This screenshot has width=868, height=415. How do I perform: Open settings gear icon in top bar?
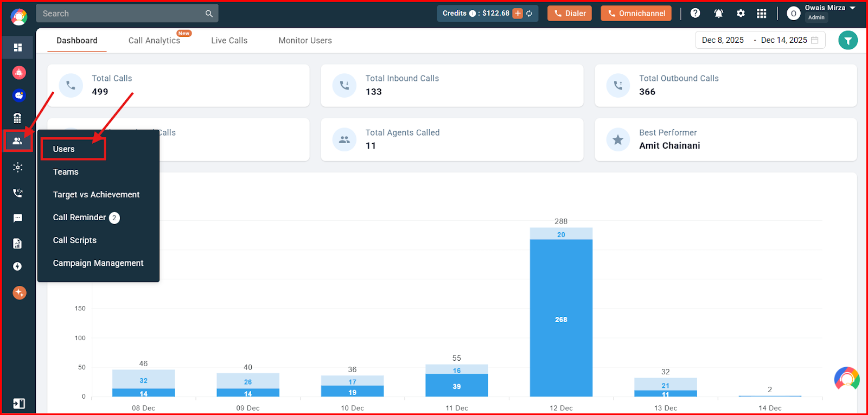(741, 14)
